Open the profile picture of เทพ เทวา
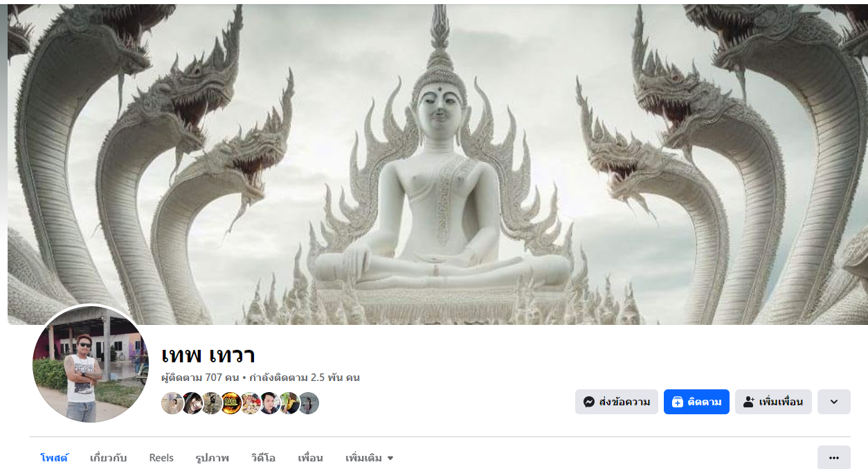This screenshot has height=469, width=868. 91,364
